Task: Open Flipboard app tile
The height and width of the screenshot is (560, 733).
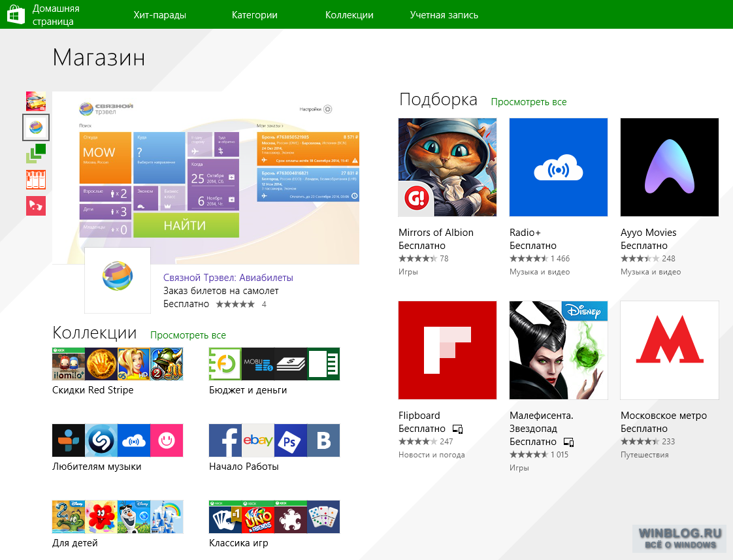Action: pos(448,350)
